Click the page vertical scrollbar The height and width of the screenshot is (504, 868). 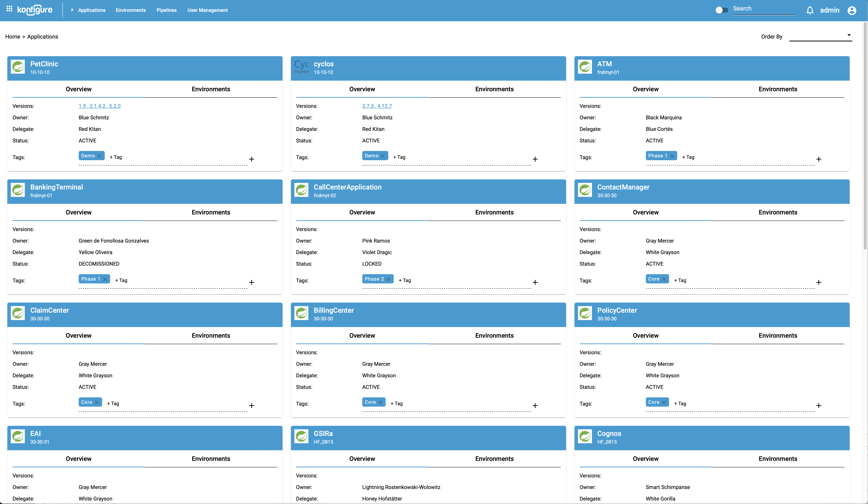[x=865, y=136]
